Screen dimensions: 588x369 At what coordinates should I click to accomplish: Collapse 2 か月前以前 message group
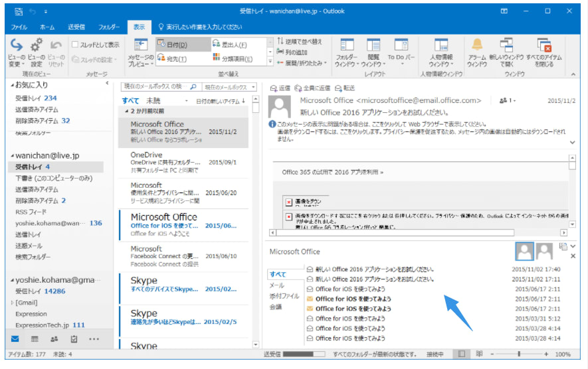click(127, 111)
